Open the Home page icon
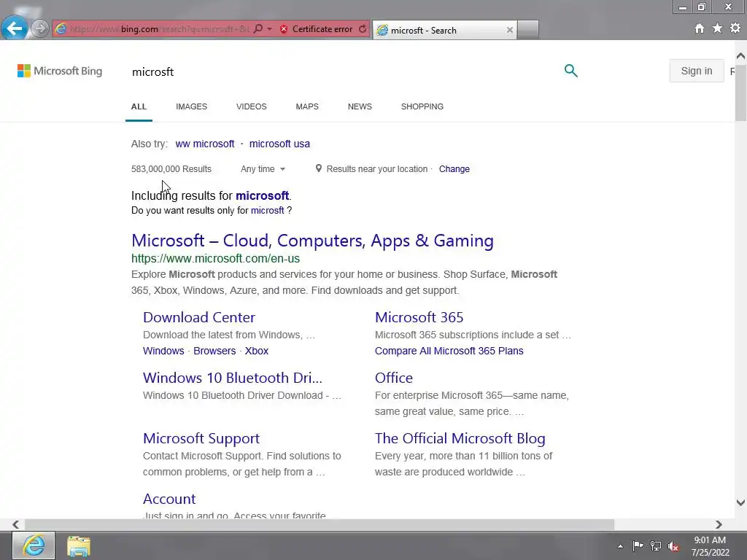The width and height of the screenshot is (747, 560). coord(699,28)
